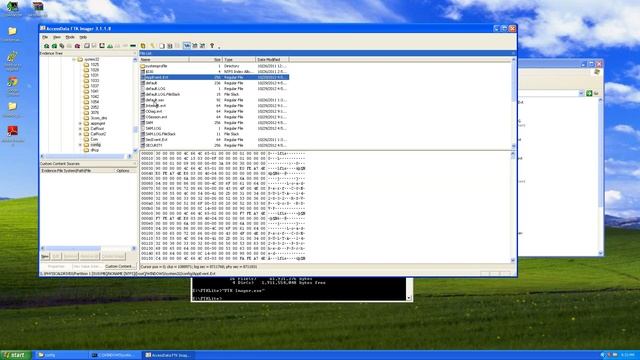This screenshot has height=360, width=640.
Task: Open the Mode menu
Action: [70, 37]
